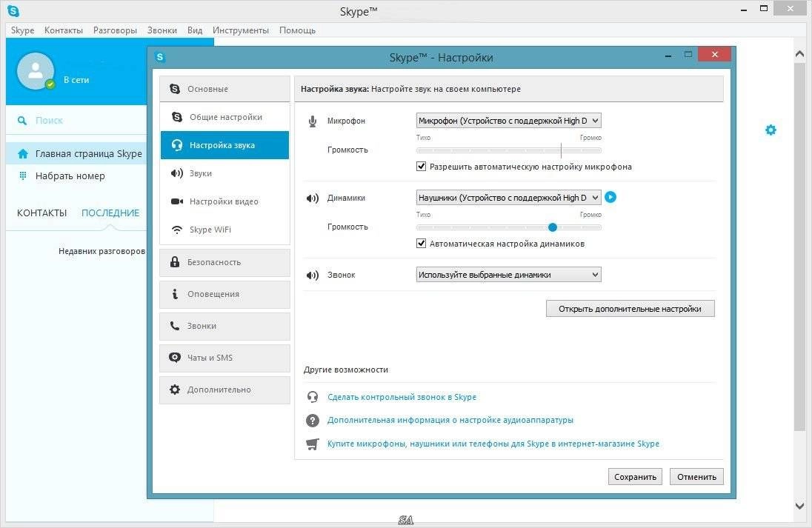The height and width of the screenshot is (528, 812).
Task: Open Общие настройки settings page
Action: tap(224, 117)
